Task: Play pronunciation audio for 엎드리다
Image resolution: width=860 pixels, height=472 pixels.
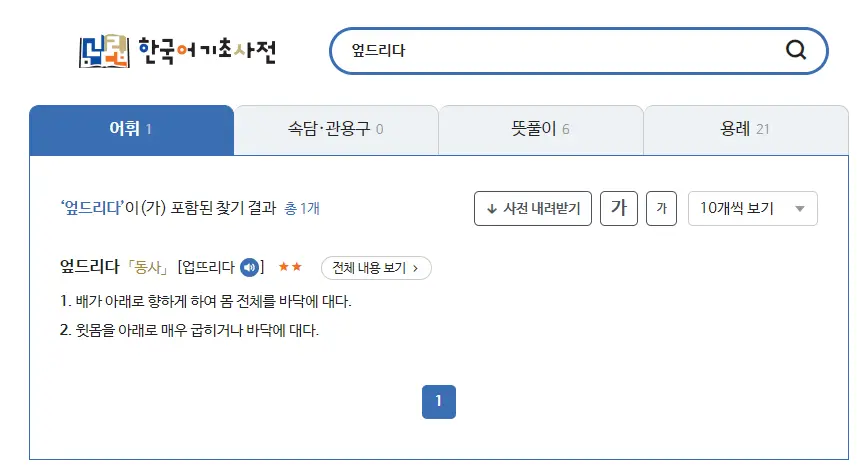Action: [x=250, y=267]
